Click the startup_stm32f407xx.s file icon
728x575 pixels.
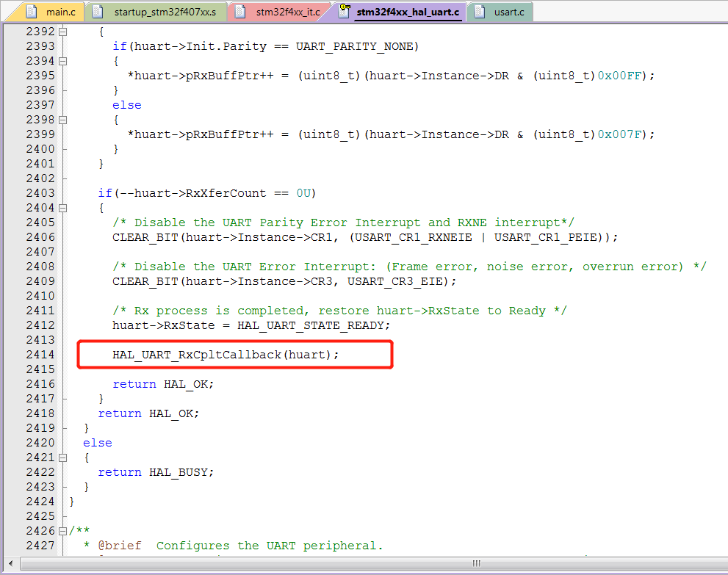tap(98, 11)
